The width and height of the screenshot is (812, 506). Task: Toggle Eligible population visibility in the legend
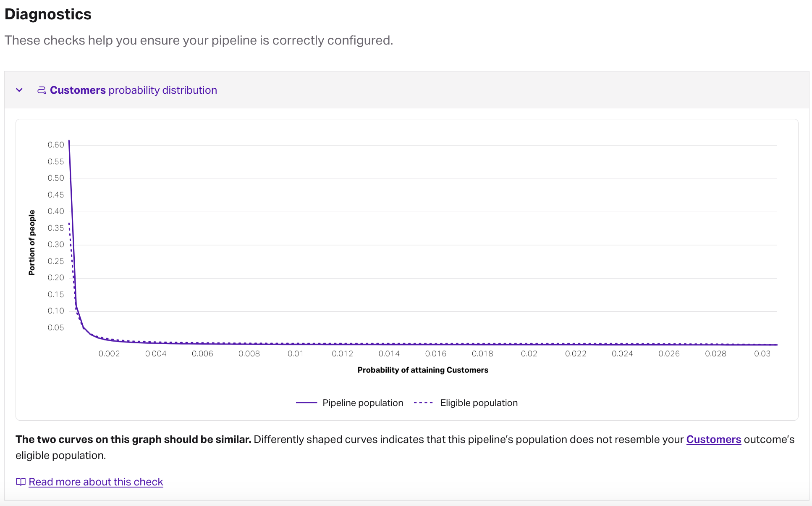click(478, 402)
